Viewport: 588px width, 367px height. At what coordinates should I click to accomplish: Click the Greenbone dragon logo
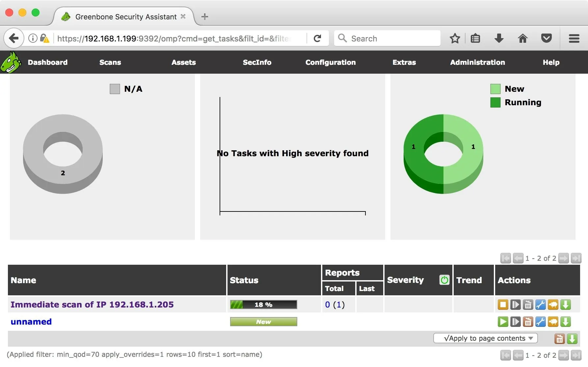(x=11, y=62)
